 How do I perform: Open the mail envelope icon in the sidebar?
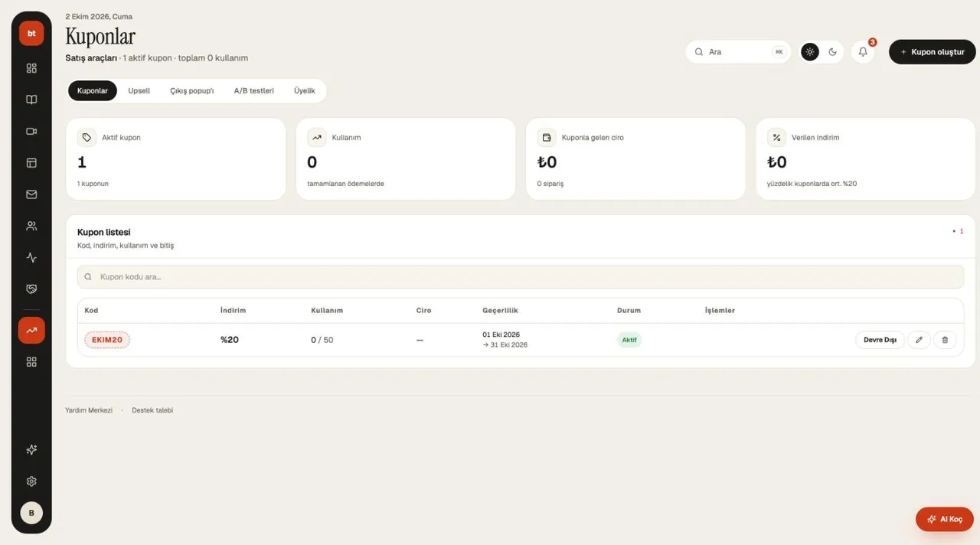coord(31,194)
